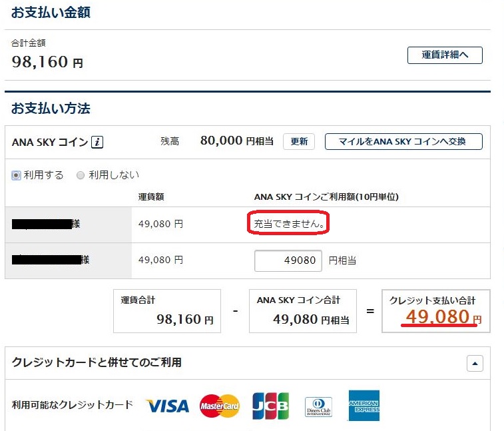
Task: Click the クレジット支払い合計 49,080円 value
Action: pyautogui.click(x=443, y=316)
